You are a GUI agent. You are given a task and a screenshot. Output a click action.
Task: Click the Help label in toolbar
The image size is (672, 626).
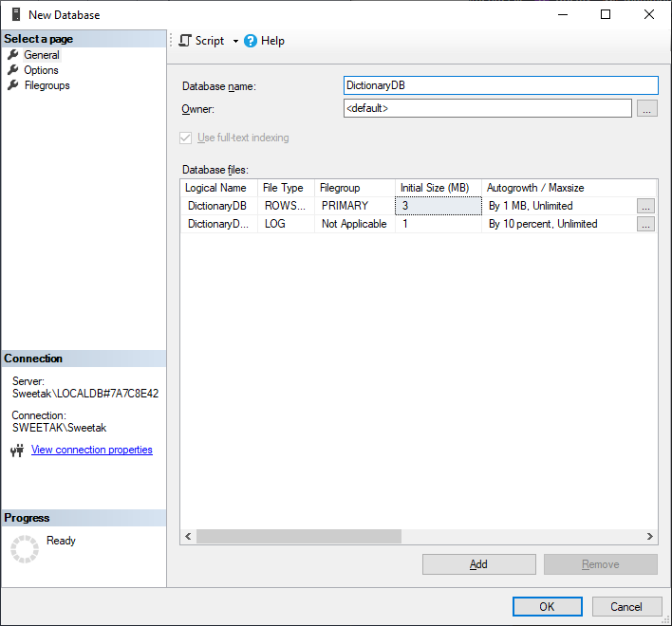click(x=272, y=41)
